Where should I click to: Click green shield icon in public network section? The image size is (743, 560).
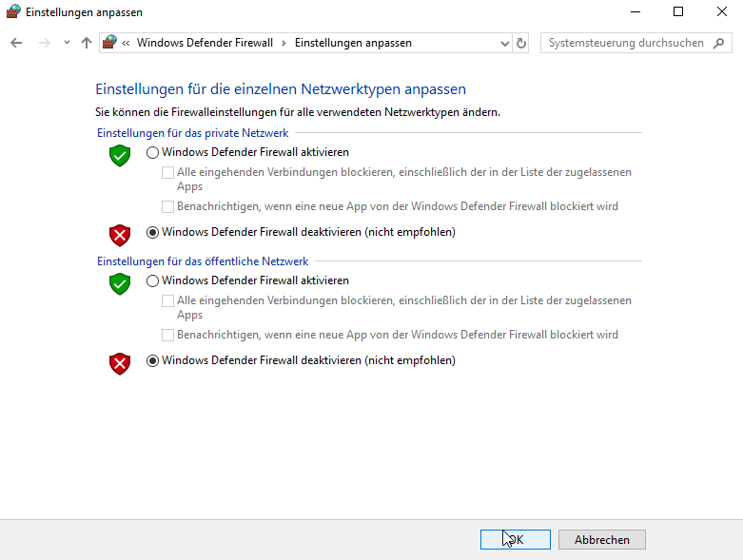pyautogui.click(x=120, y=283)
